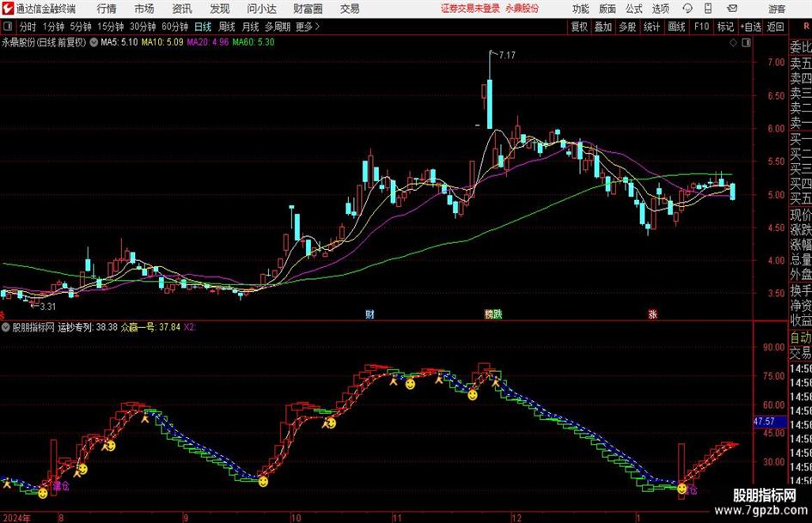Click the 3.31 low price label

47,307
